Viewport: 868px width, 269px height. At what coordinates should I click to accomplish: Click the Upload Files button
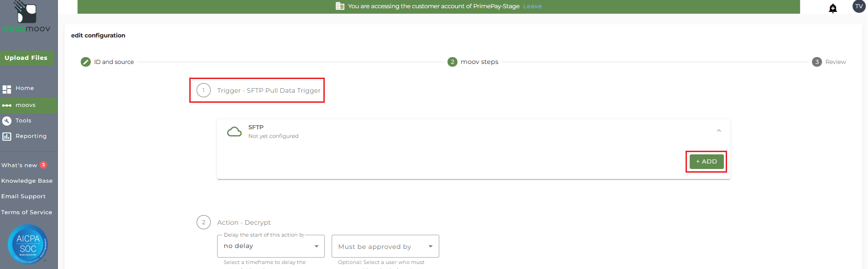pos(26,58)
